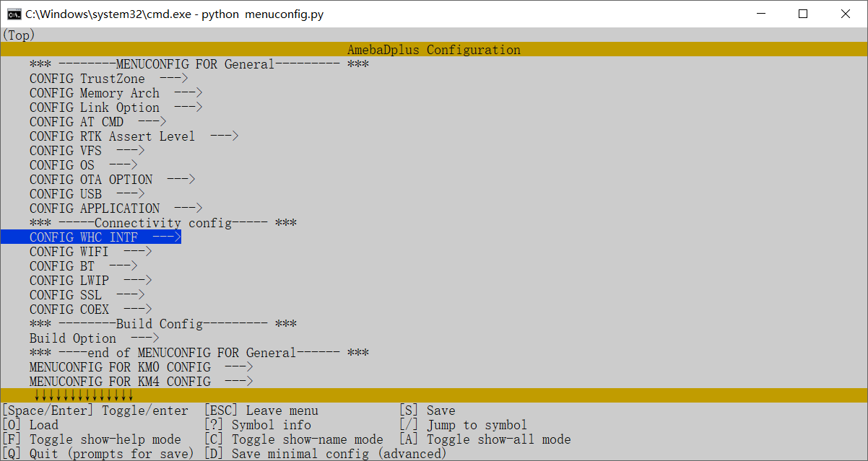Click highlighted CONFIG WHC INTF entry
868x461 pixels.
(105, 237)
